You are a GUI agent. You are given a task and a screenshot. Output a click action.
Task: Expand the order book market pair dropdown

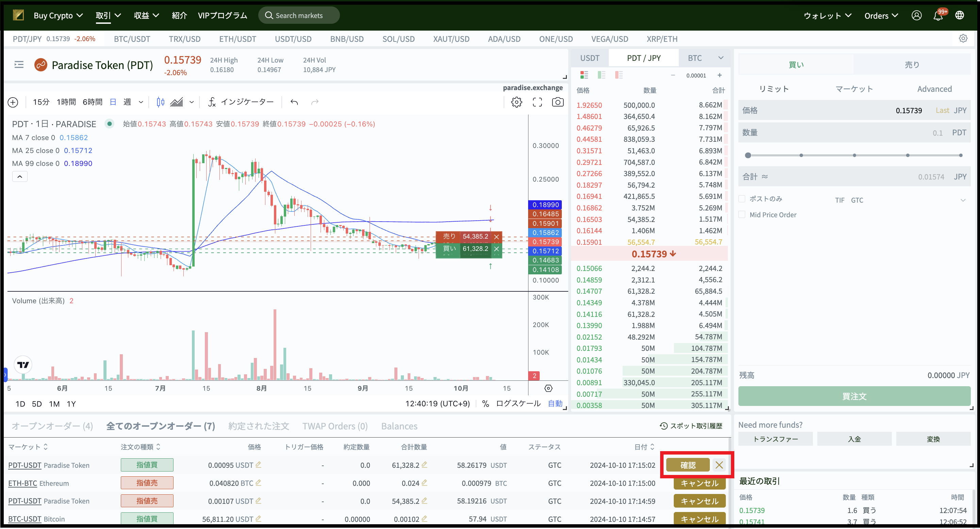(x=721, y=58)
